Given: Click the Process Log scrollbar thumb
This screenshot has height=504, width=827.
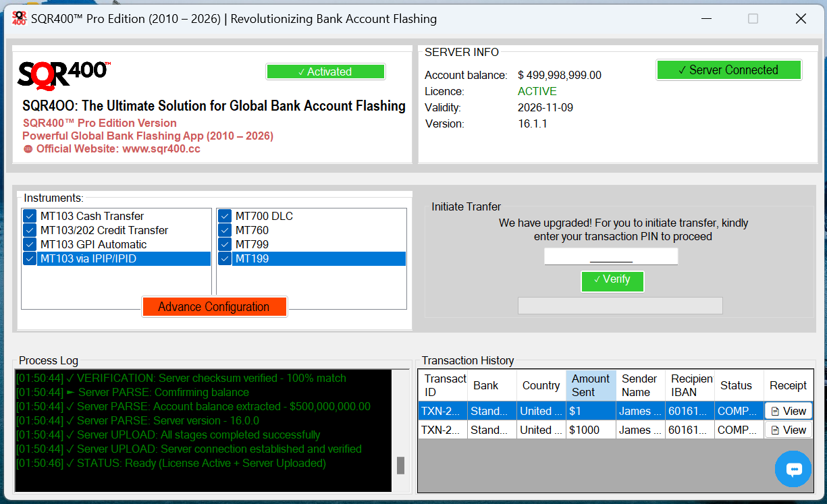Looking at the screenshot, I should [400, 465].
